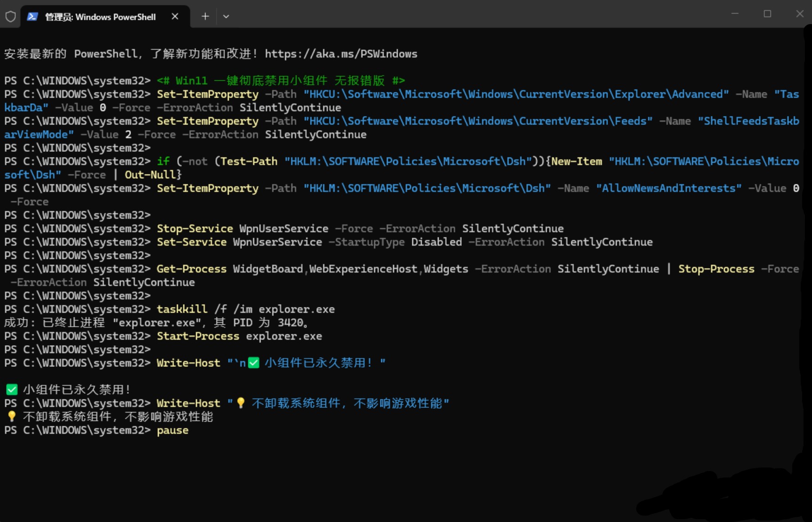Click the PowerShell tab icon
Screen dimensions: 812x522
(32, 17)
